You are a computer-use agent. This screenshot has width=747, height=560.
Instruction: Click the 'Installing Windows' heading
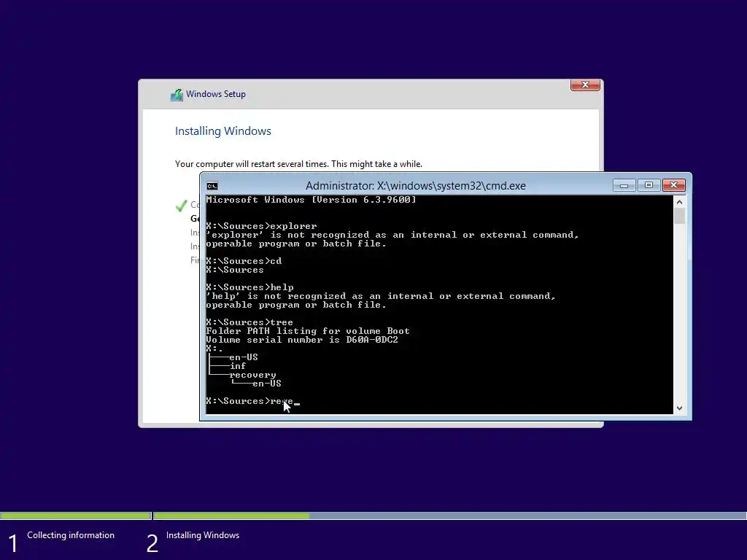pos(223,131)
